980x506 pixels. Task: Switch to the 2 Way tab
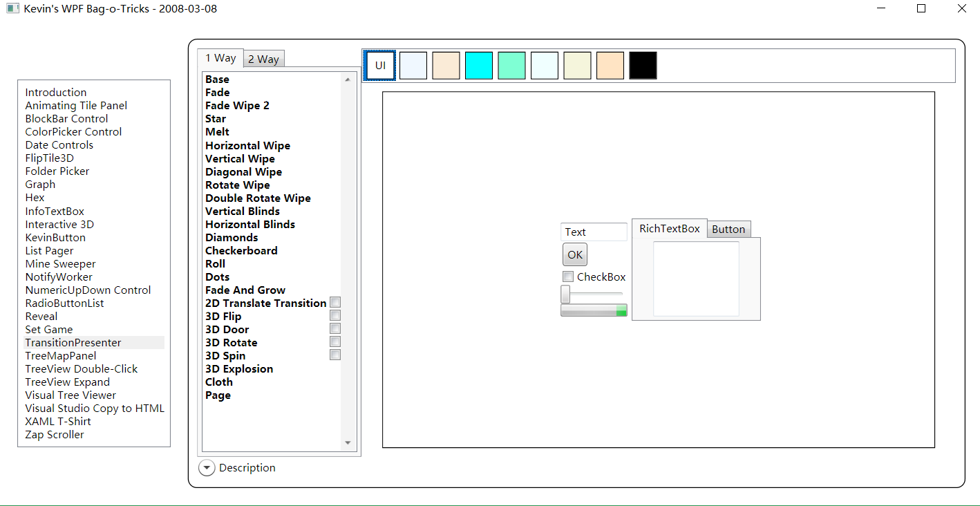click(x=263, y=59)
